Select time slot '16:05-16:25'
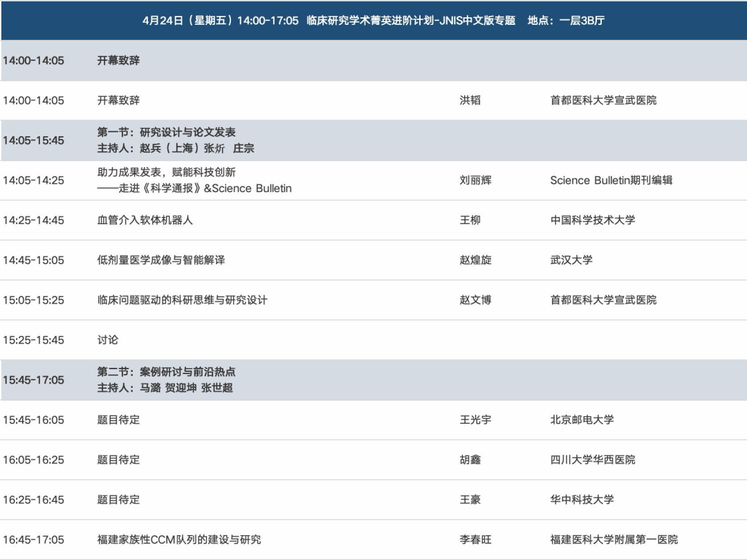Image resolution: width=747 pixels, height=560 pixels. click(x=33, y=460)
